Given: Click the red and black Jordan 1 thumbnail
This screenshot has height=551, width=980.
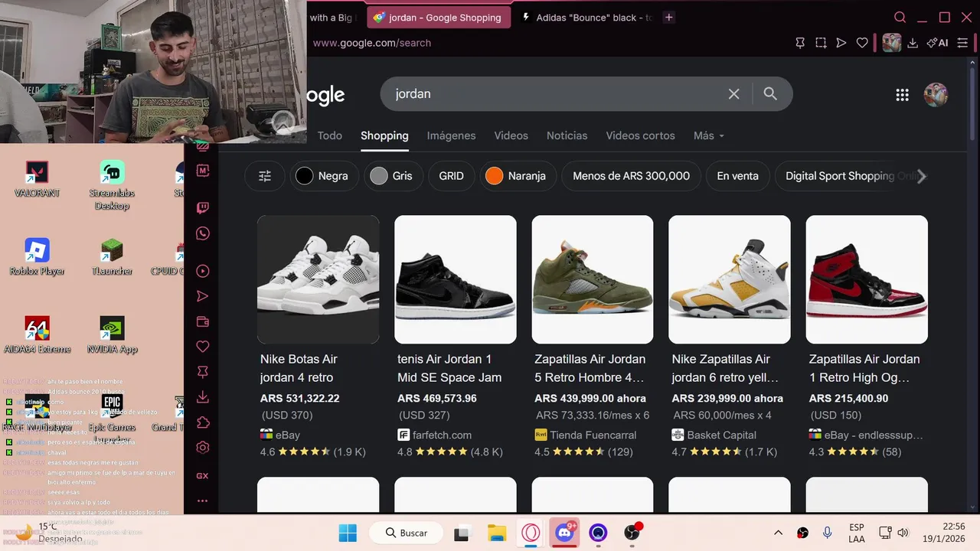Looking at the screenshot, I should [867, 279].
